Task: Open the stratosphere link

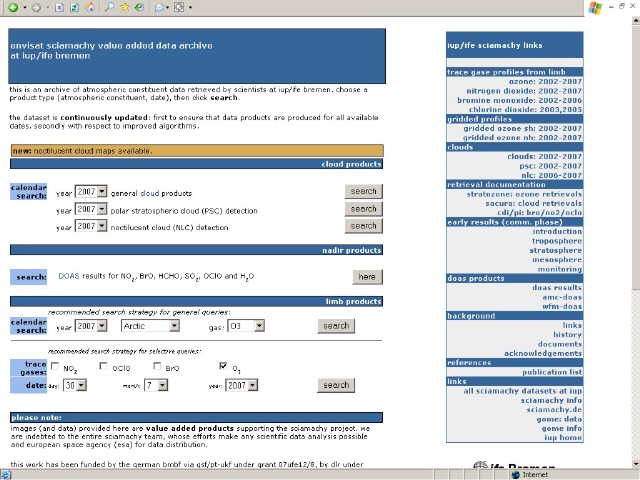Action: 556,251
